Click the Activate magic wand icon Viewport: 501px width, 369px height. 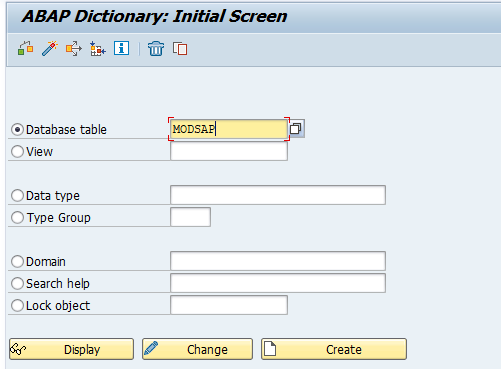[50, 49]
